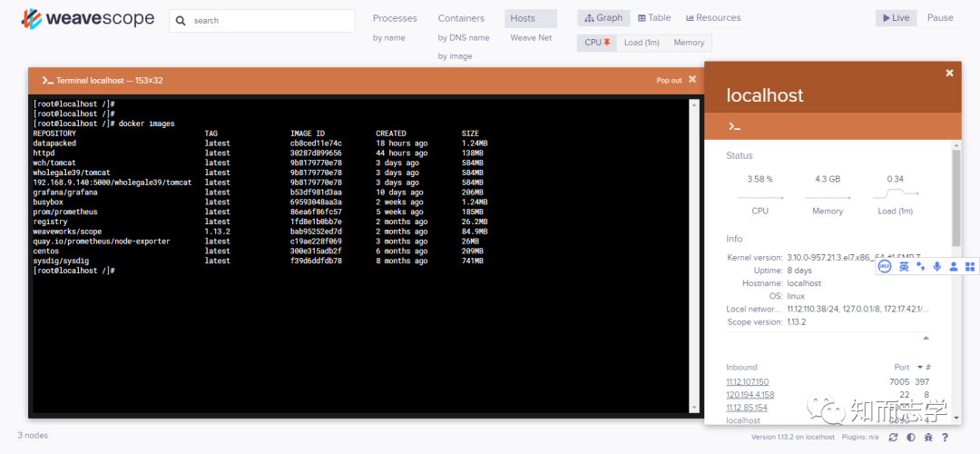Select Processes by name

[x=388, y=37]
